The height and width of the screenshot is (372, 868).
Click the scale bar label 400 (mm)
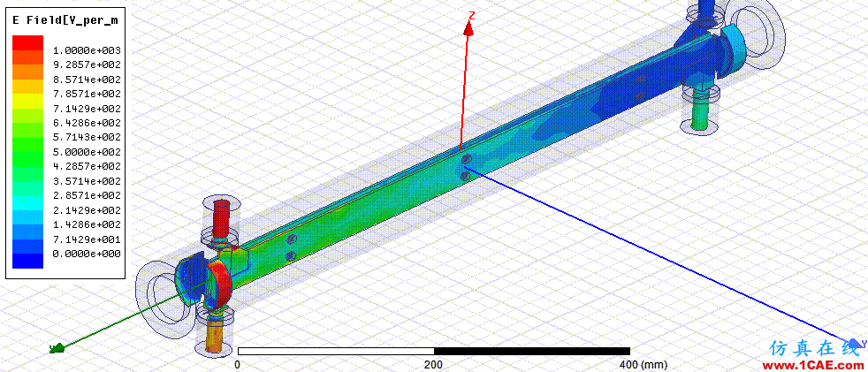click(x=643, y=365)
